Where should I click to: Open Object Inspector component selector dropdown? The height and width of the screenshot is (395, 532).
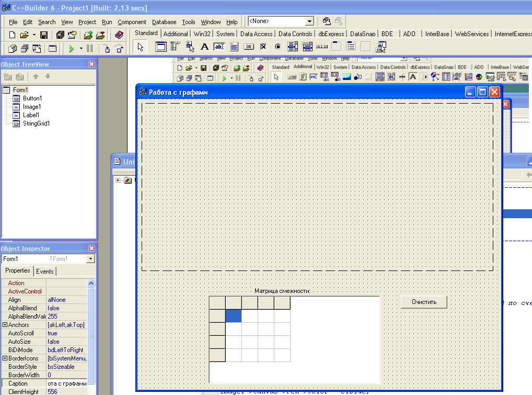90,259
